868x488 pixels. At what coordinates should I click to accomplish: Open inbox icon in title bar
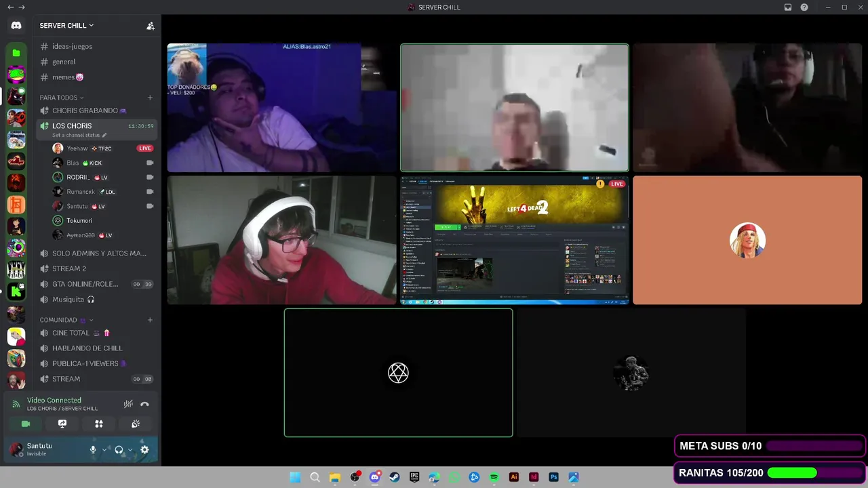point(788,7)
